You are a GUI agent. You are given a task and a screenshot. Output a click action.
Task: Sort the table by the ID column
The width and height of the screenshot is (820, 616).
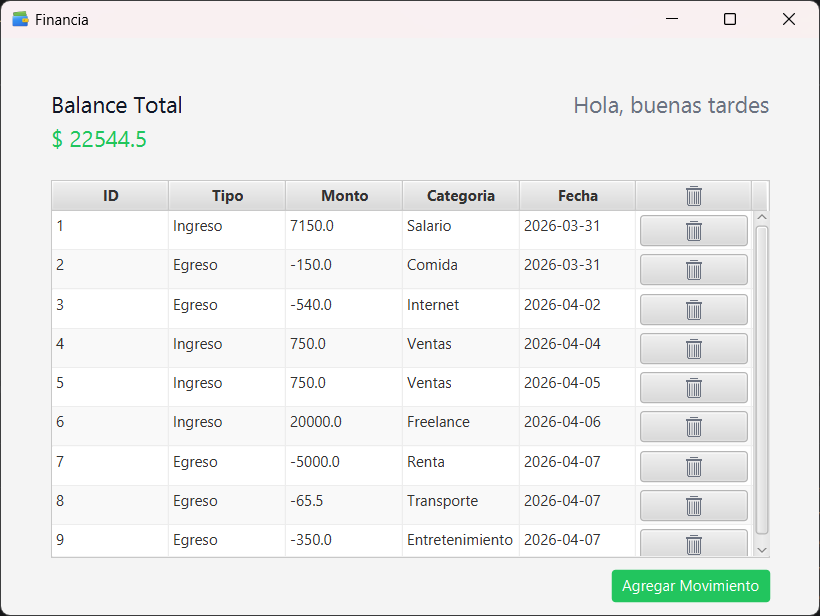109,195
